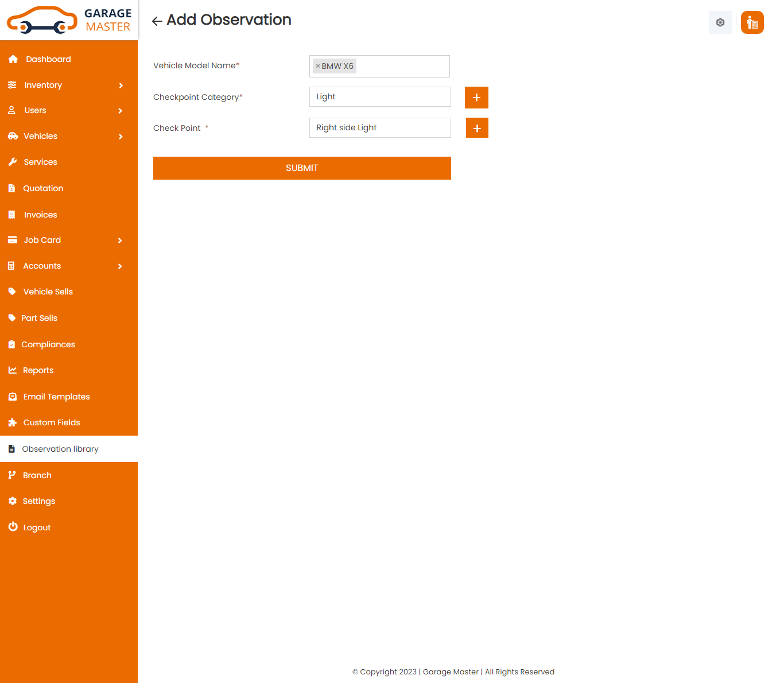Viewport: 784px width, 683px height.
Task: Open the settings gear icon in header
Action: (720, 22)
